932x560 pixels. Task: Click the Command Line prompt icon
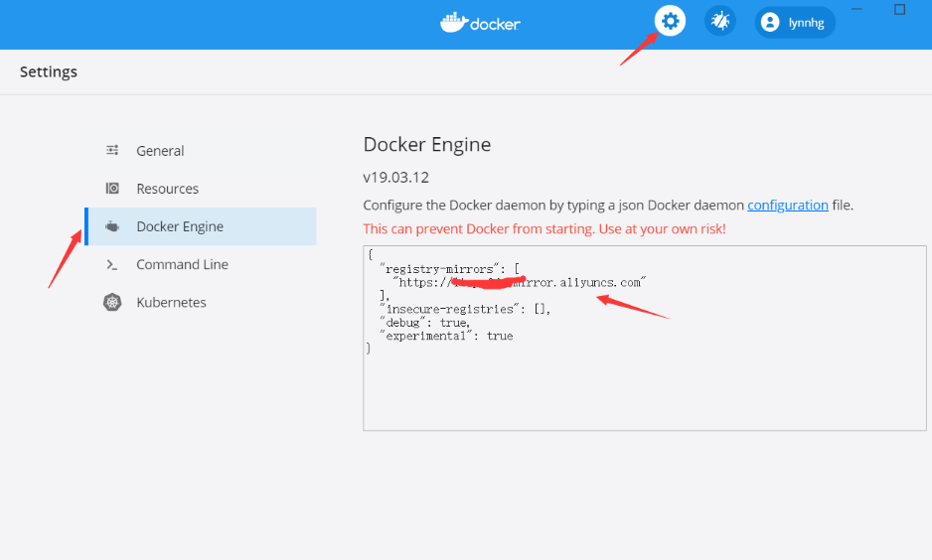tap(111, 264)
